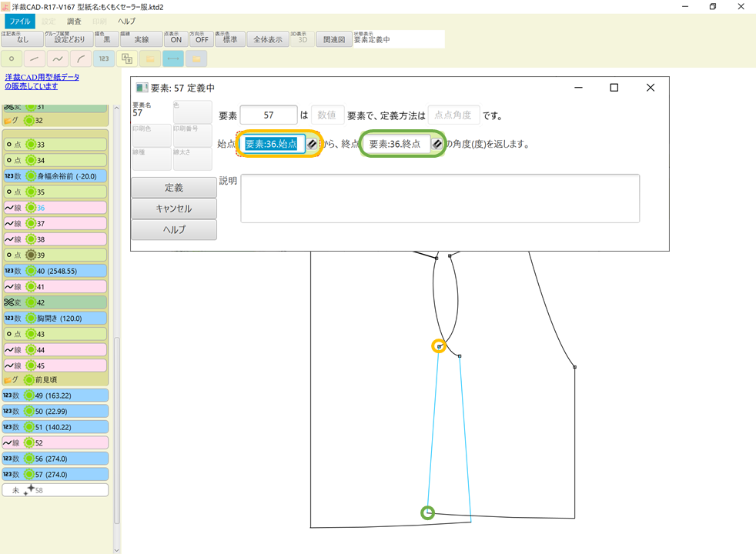The image size is (756, 554).
Task: Click the group creation icon in the toolbar
Action: (126, 58)
